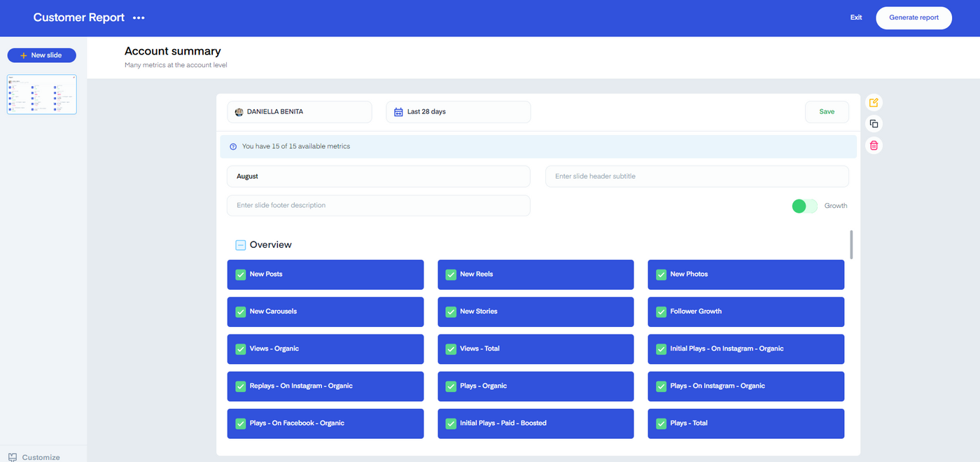Uncheck Initial Plays - Paid - Boosted checkbox
The width and height of the screenshot is (980, 462).
451,423
